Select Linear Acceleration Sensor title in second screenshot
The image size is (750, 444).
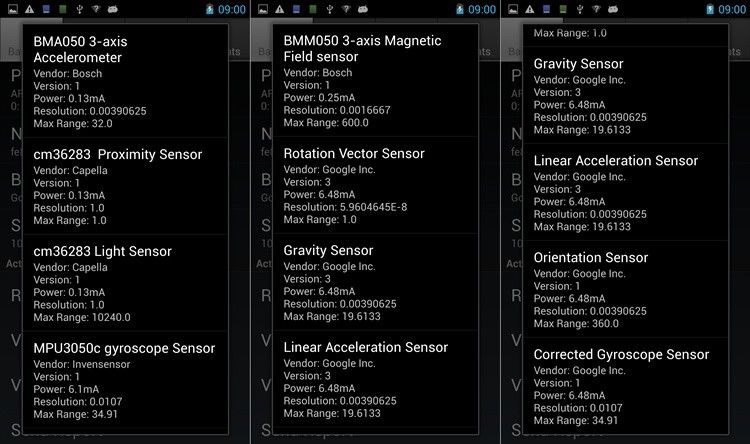click(x=365, y=347)
